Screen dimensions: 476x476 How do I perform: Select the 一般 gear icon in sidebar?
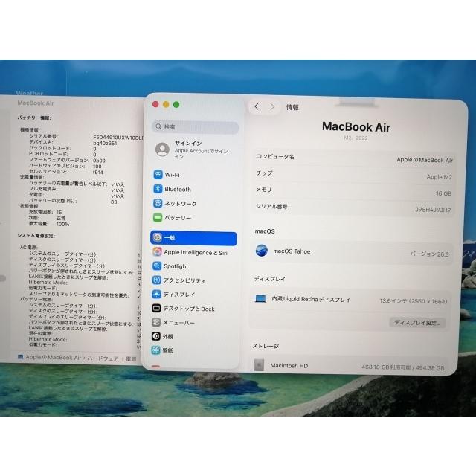click(x=157, y=237)
